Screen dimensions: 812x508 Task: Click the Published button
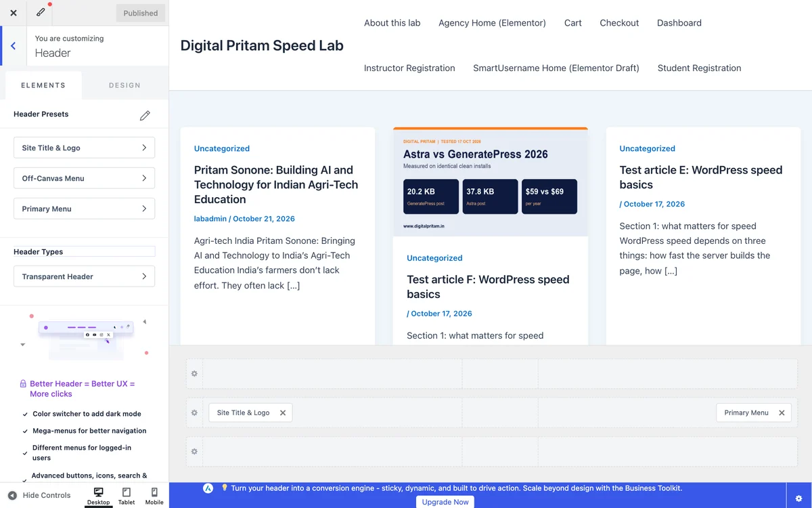(140, 13)
